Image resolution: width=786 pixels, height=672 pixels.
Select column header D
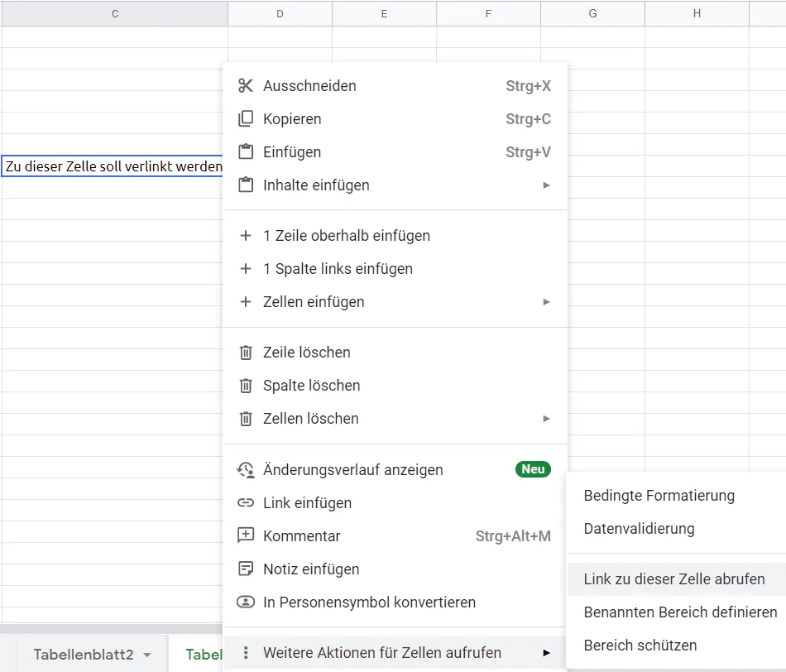pos(280,13)
